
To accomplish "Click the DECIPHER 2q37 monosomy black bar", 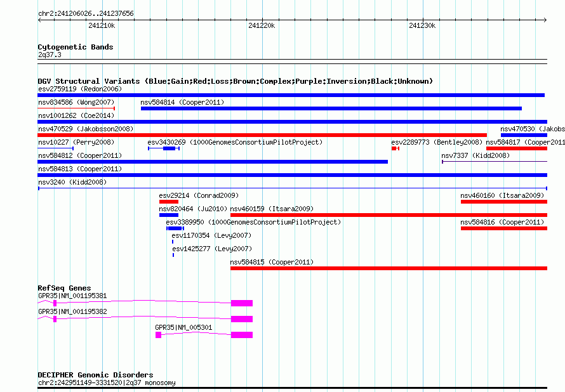I will [293, 388].
